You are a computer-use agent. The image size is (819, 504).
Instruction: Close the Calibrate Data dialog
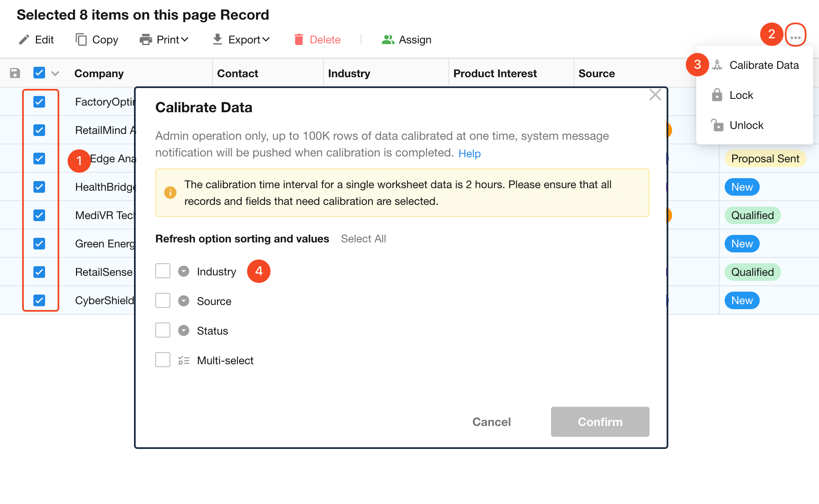655,95
